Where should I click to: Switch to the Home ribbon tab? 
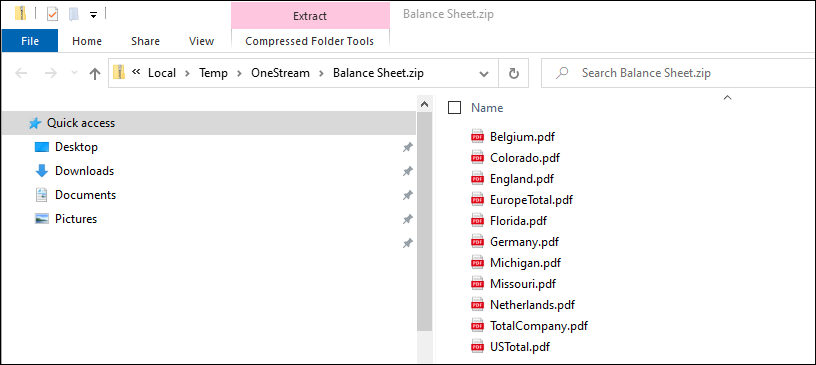(x=87, y=41)
